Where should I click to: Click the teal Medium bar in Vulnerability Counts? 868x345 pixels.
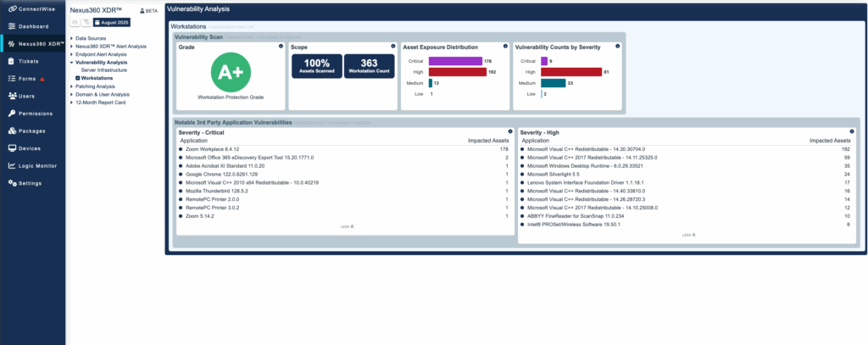[x=553, y=83]
